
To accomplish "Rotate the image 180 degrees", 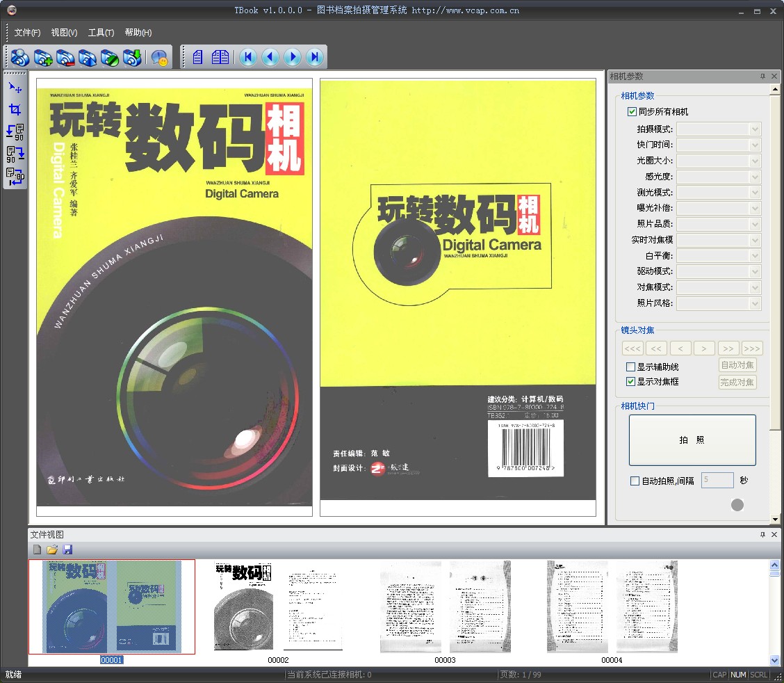I will 13,175.
